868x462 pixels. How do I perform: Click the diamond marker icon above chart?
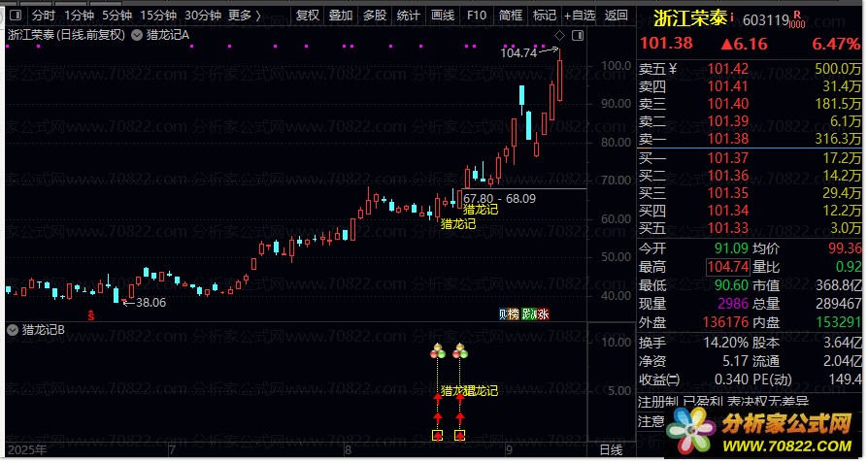(559, 35)
